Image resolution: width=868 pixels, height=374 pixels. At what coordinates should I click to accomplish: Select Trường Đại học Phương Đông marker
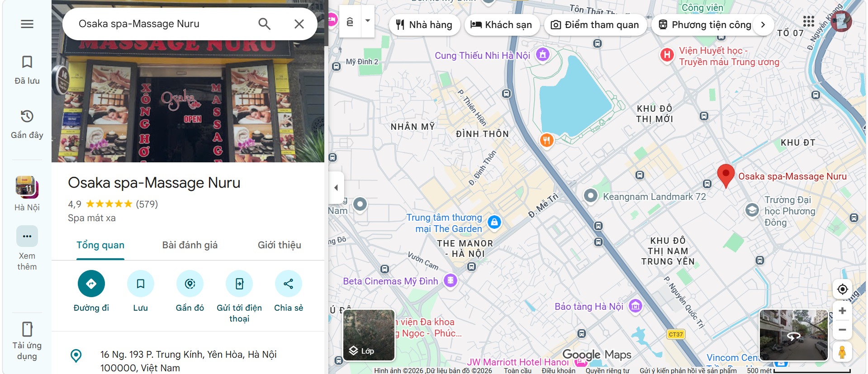(752, 210)
